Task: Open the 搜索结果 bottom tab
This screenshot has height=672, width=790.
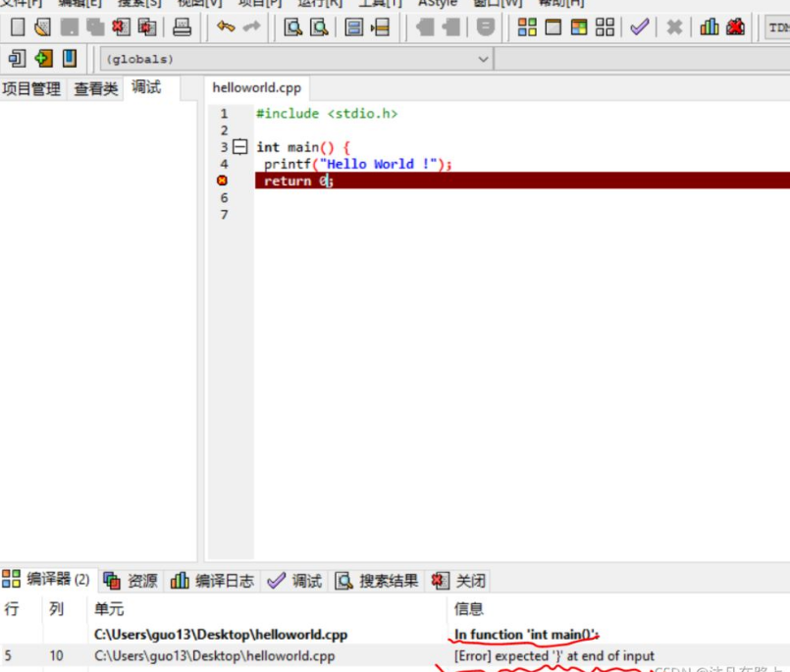Action: tap(378, 581)
